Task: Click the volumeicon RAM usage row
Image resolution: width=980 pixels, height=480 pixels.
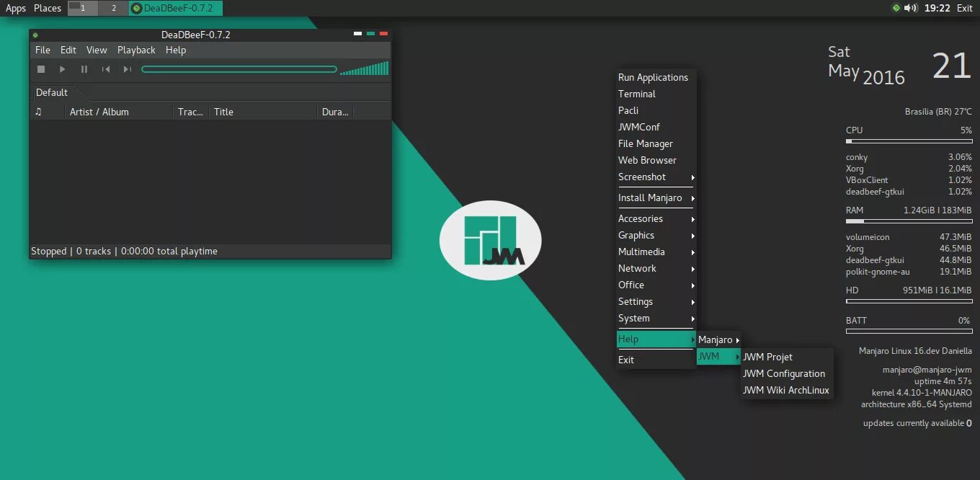Action: coord(909,237)
